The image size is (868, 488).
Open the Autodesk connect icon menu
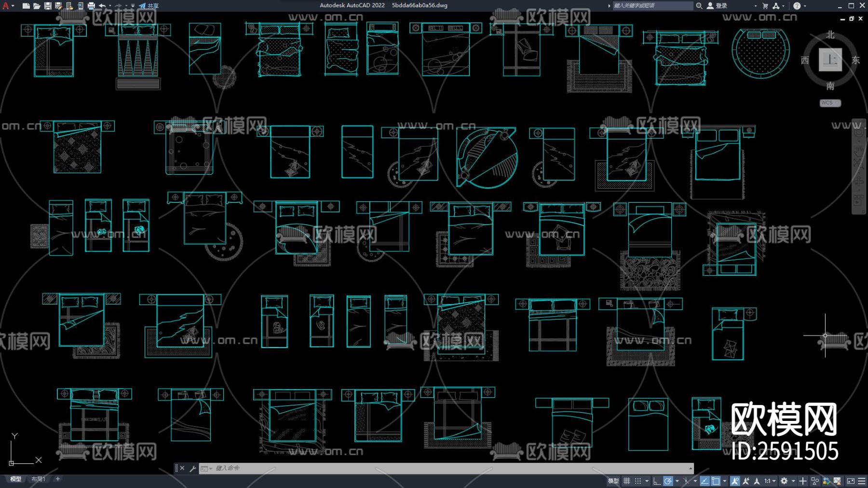(x=776, y=6)
